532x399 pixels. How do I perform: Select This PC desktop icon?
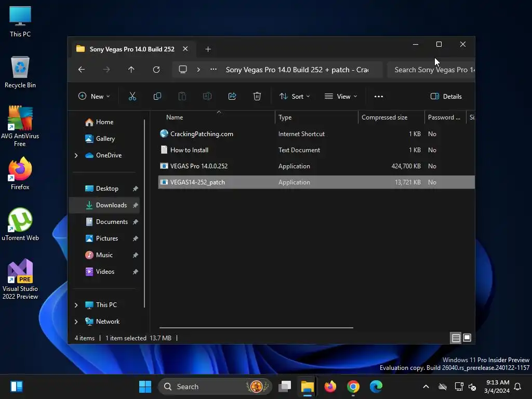pos(20,21)
